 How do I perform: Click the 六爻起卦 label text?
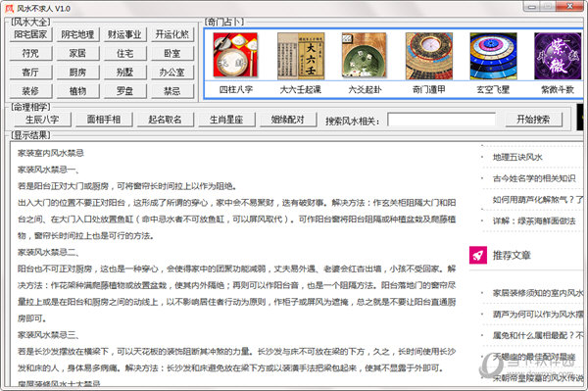click(365, 89)
